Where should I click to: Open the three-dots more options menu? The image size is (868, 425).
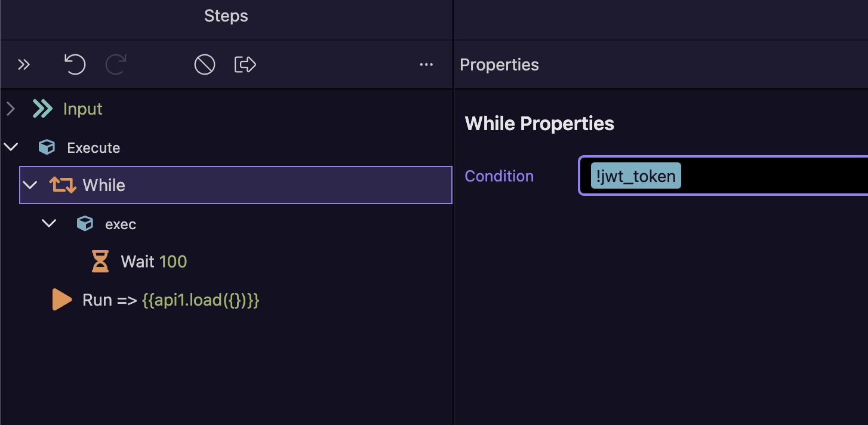(426, 64)
